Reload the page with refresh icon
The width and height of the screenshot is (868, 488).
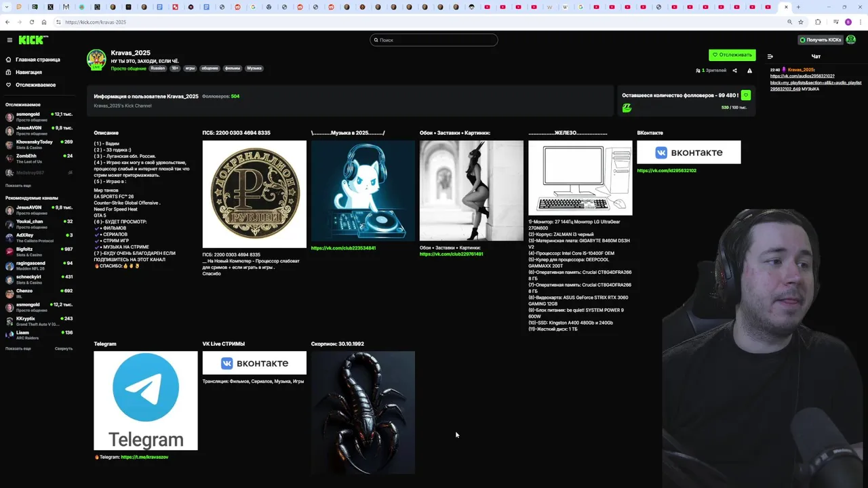[32, 22]
